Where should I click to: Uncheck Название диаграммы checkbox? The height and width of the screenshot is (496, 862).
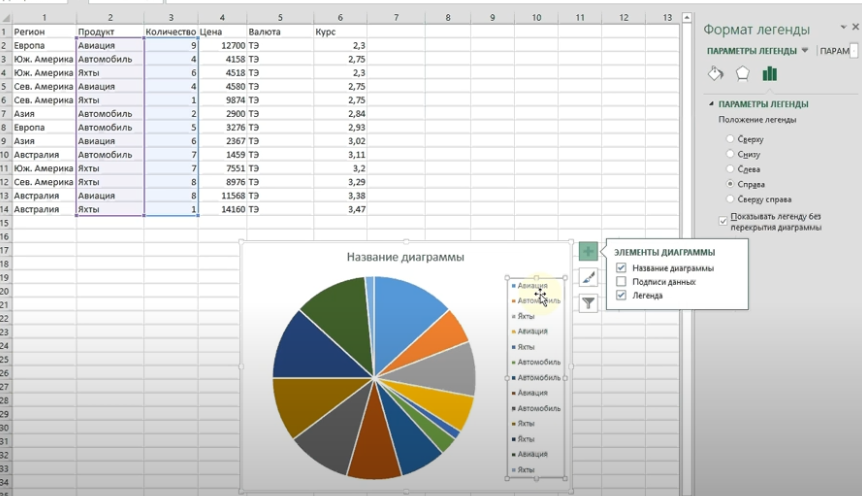pyautogui.click(x=622, y=268)
